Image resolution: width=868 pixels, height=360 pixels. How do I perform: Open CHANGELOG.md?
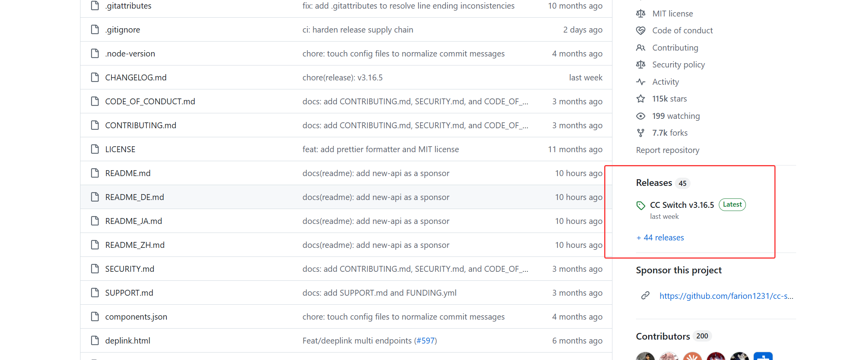point(136,77)
